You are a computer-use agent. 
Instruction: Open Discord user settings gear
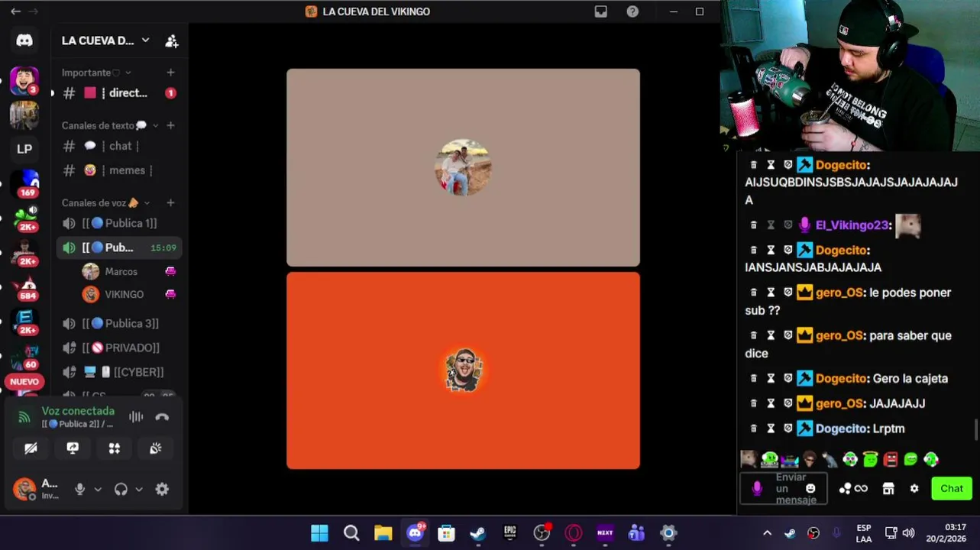pyautogui.click(x=162, y=490)
